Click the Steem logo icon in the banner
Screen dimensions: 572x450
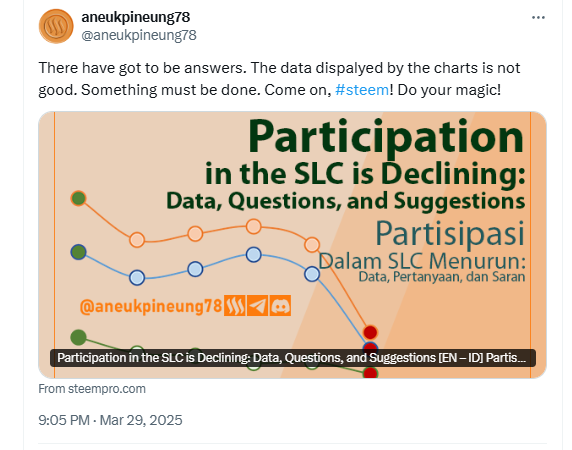235,306
